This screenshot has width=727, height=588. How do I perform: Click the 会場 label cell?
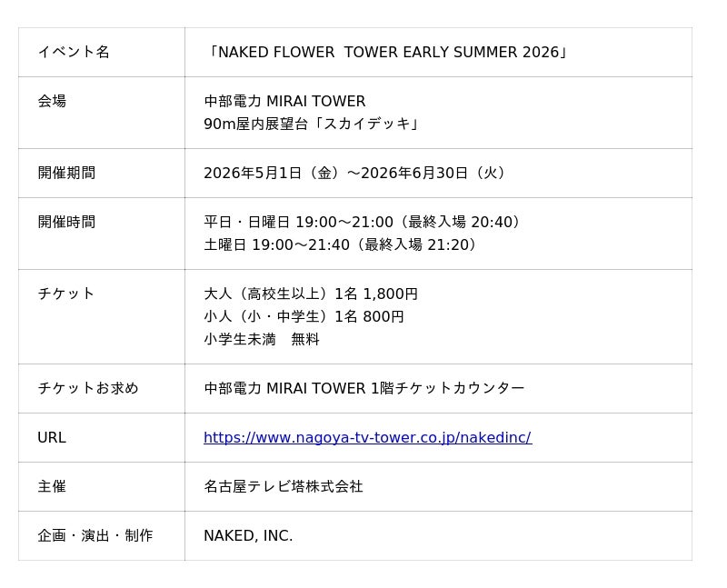coord(52,101)
